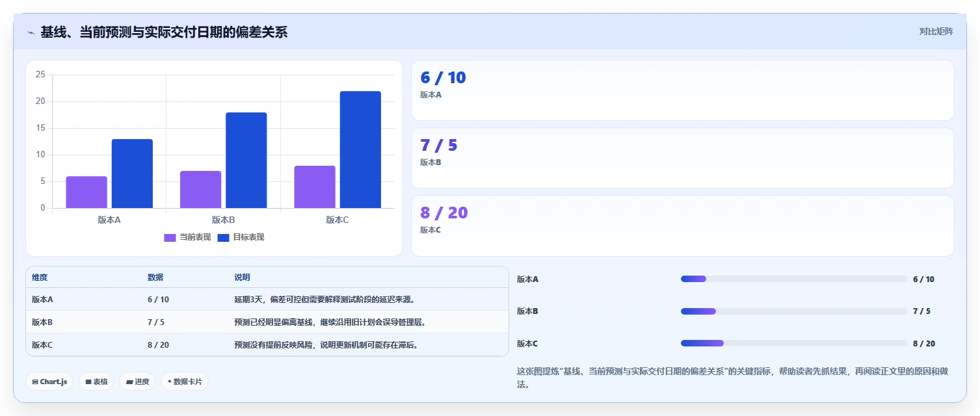Click the 进度 tag chip

pos(137,382)
